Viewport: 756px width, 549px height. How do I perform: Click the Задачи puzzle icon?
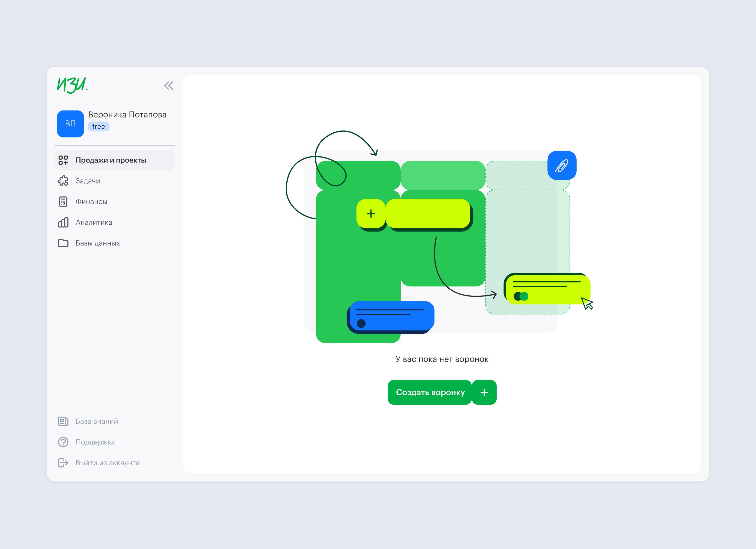coord(63,181)
